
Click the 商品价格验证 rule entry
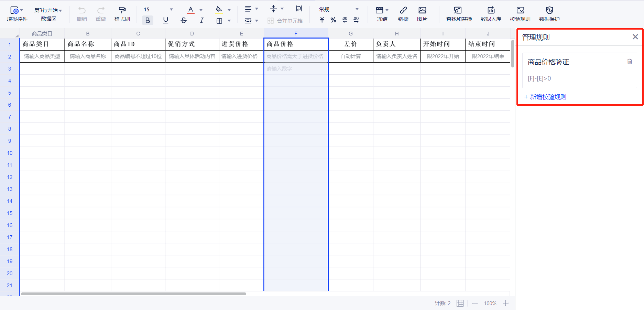(548, 62)
